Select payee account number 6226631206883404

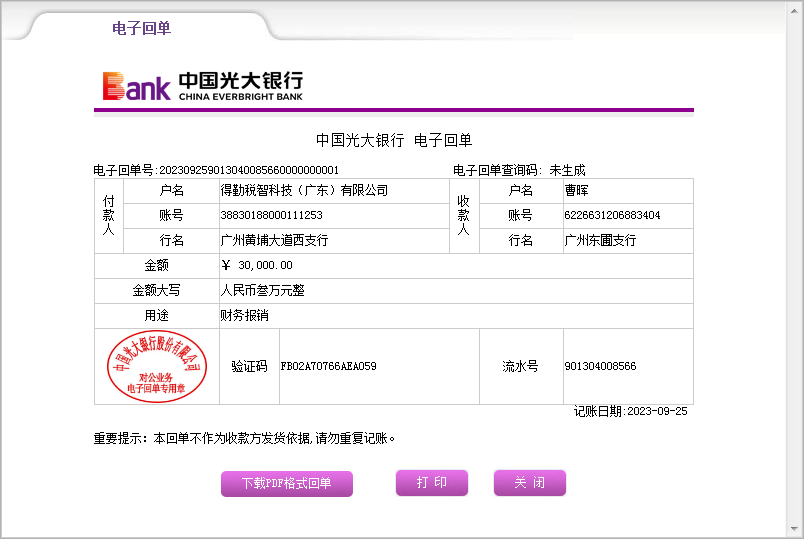pyautogui.click(x=612, y=215)
